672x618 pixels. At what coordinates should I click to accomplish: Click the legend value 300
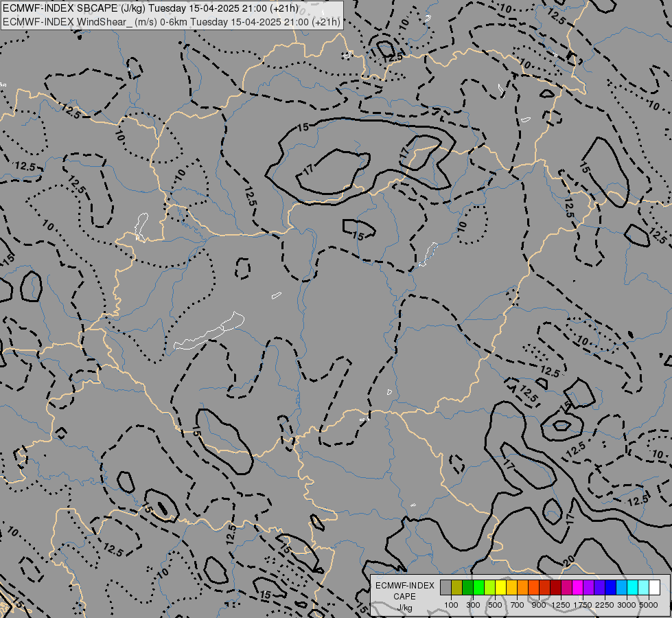tap(473, 605)
